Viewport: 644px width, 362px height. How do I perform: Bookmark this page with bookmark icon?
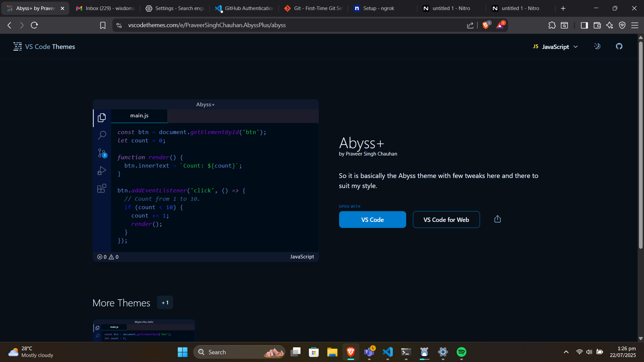[103, 25]
